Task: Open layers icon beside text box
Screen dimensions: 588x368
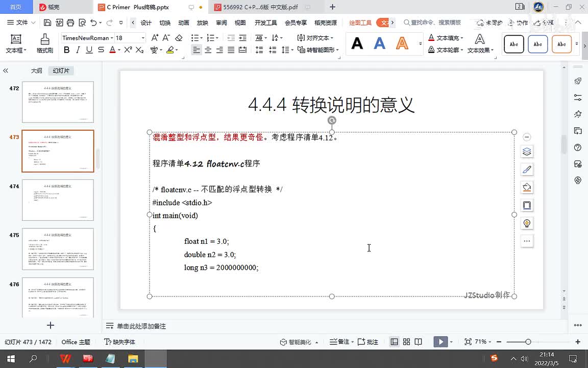Action: tap(527, 151)
